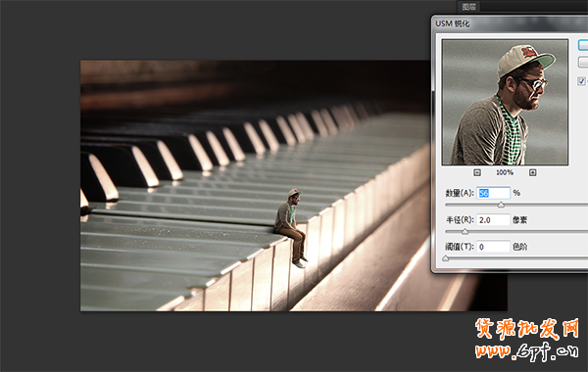Confirm sharpening with the top dialog button
Screen dimensions: 588x372
[x=583, y=45]
